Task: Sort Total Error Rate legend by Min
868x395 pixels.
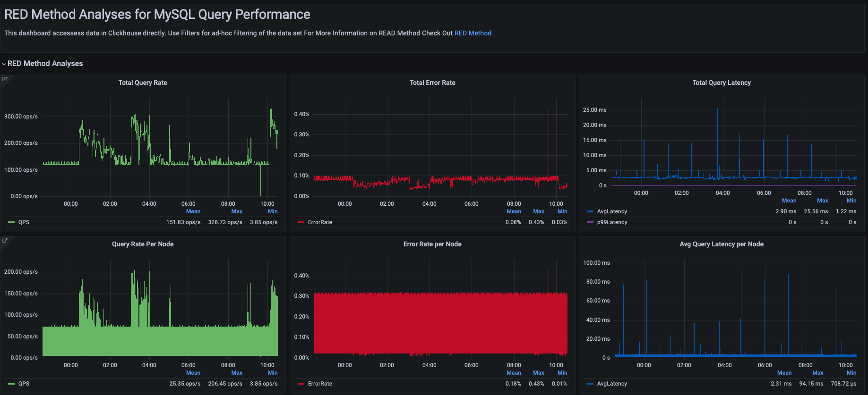Action: click(562, 211)
